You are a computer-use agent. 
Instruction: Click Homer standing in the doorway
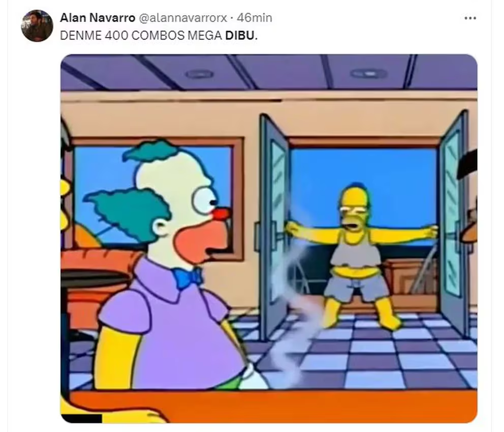click(x=359, y=257)
